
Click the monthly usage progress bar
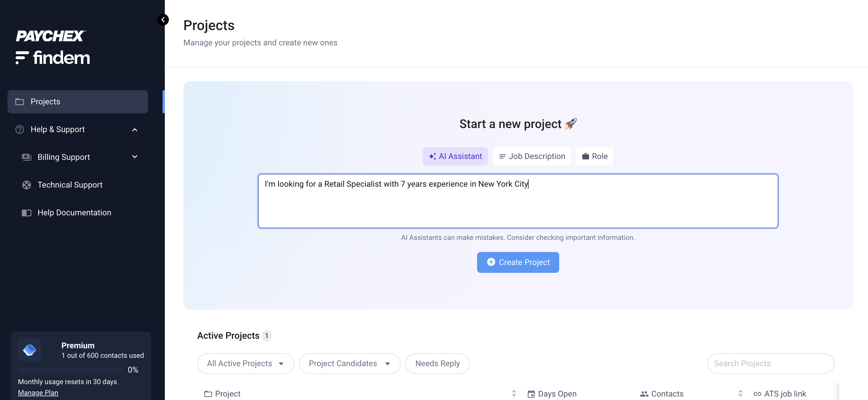[71, 370]
